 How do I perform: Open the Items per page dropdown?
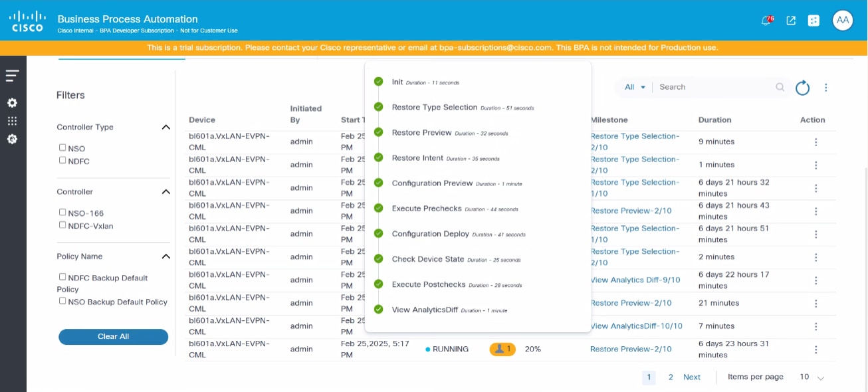pyautogui.click(x=812, y=377)
